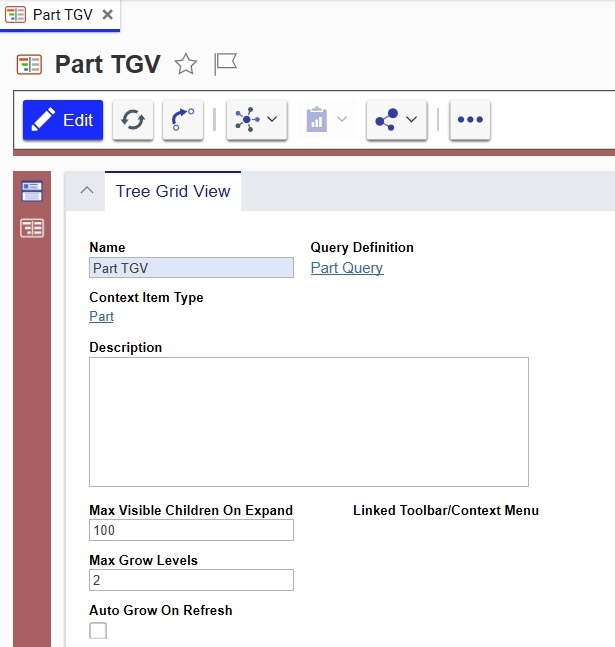Click the Max Grow Levels field
615x647 pixels.
(192, 580)
